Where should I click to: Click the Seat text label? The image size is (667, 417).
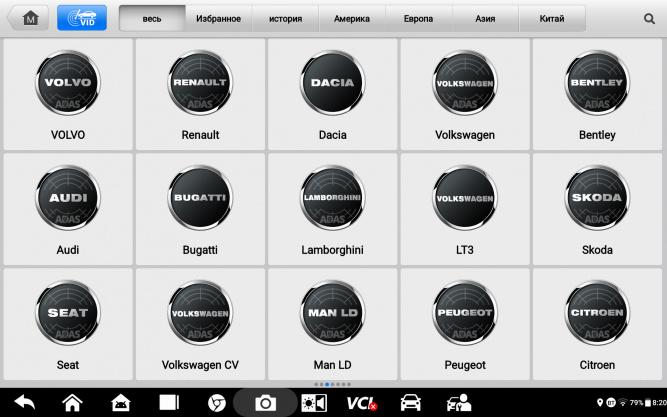coord(68,365)
